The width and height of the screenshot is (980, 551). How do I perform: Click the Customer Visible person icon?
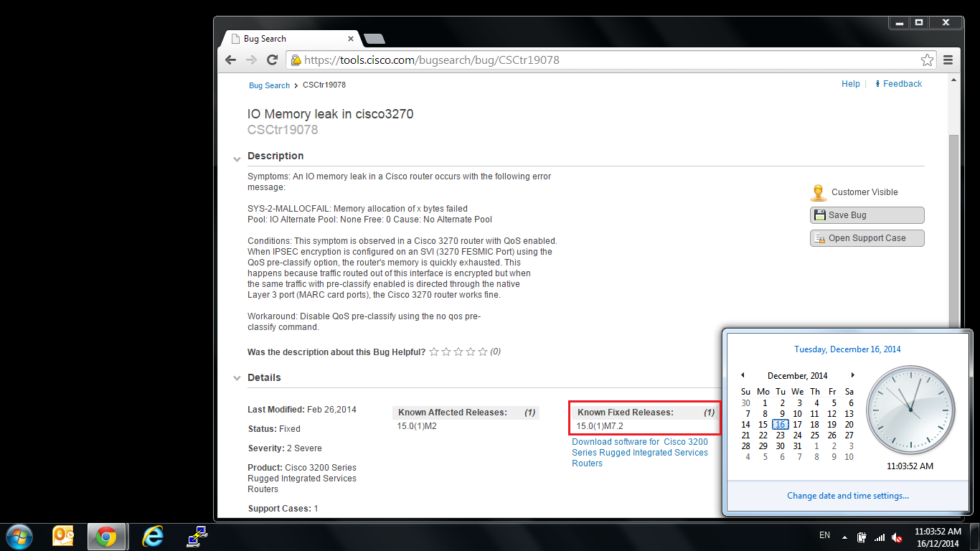click(x=818, y=192)
